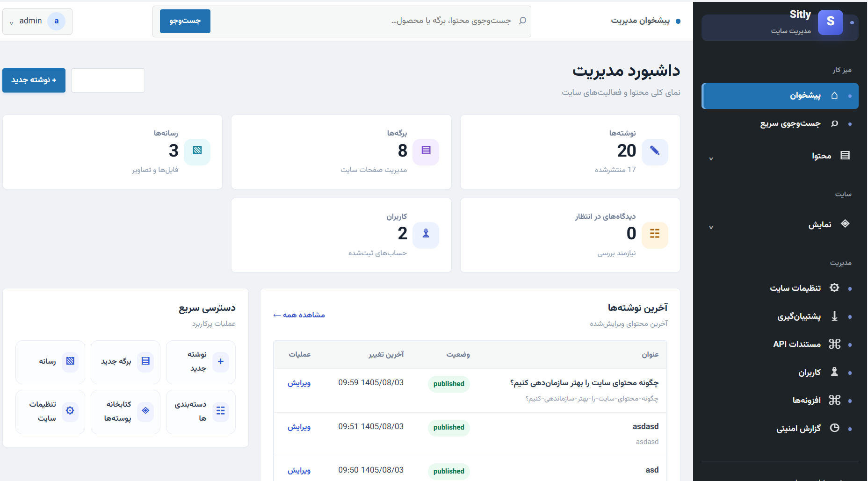The height and width of the screenshot is (481, 868).
Task: Open the admin user dropdown
Action: 37,21
